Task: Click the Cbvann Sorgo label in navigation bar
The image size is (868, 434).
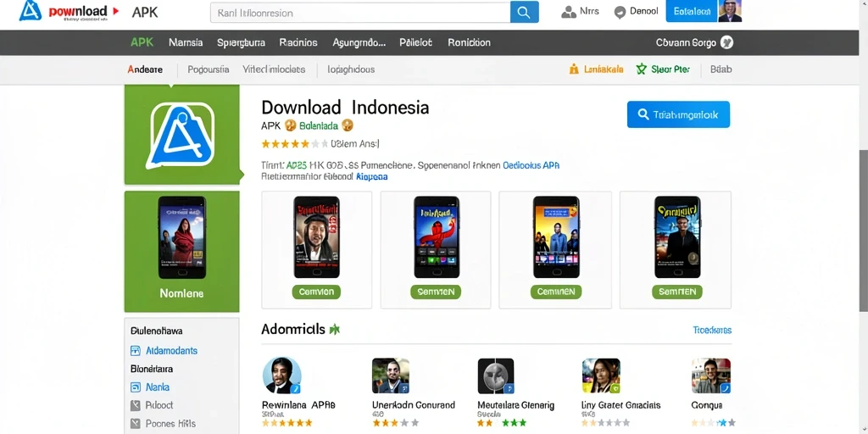Action: point(686,42)
